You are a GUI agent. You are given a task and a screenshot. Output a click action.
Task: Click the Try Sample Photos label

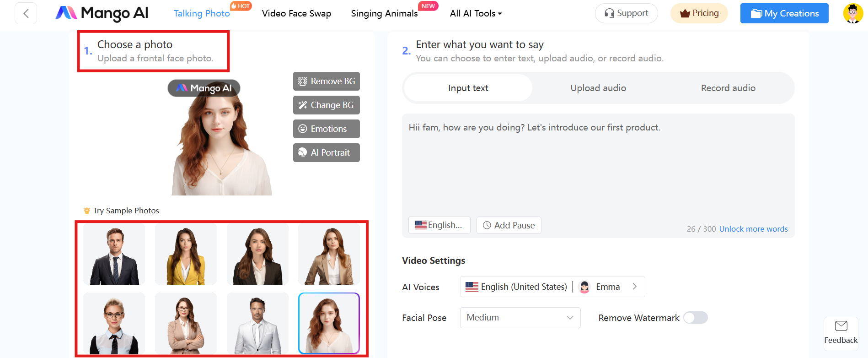tap(126, 211)
